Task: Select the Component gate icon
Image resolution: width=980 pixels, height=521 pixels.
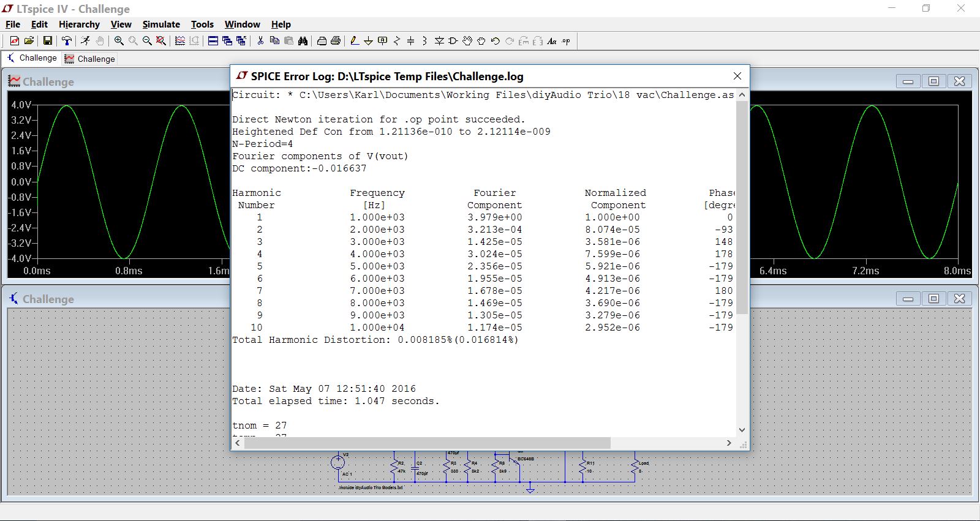Action: [x=453, y=41]
